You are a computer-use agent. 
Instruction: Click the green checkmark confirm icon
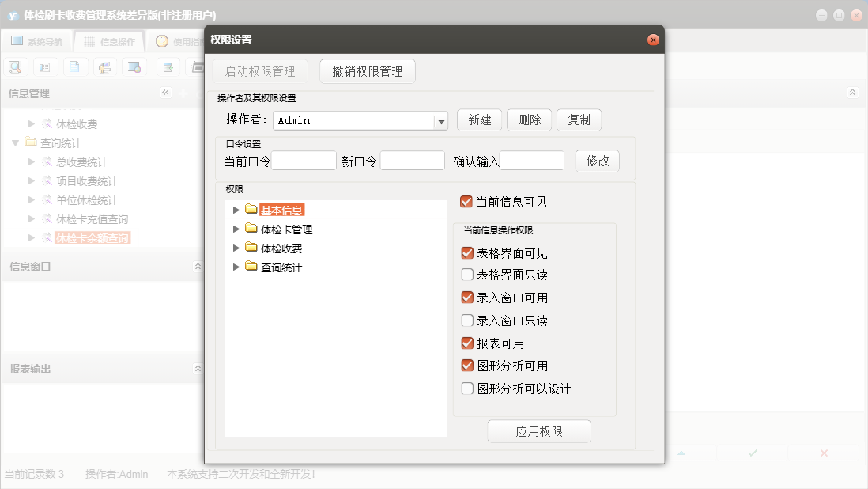pyautogui.click(x=753, y=453)
